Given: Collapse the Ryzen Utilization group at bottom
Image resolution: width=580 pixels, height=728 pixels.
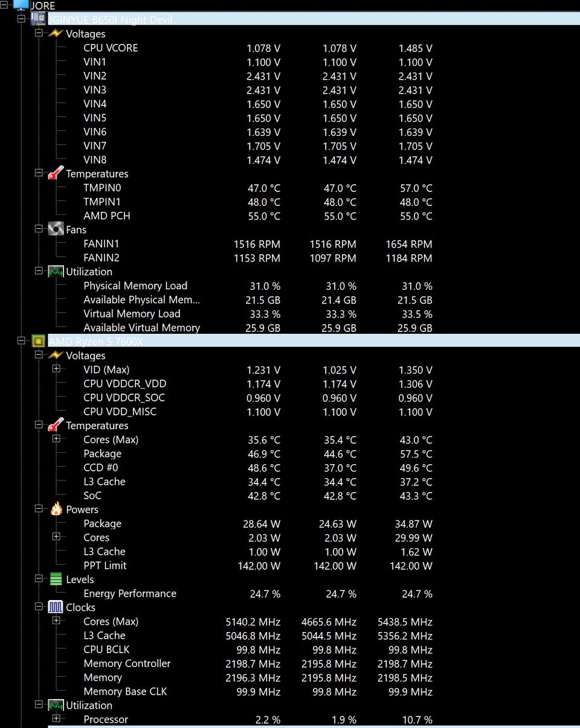Looking at the screenshot, I should [x=39, y=704].
